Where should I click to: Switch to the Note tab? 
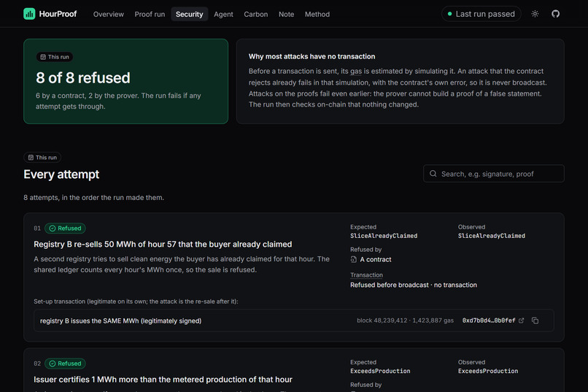coord(286,15)
